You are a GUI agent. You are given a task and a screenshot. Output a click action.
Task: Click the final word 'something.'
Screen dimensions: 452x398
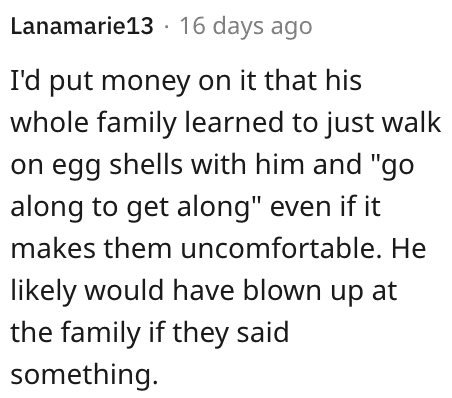point(84,375)
